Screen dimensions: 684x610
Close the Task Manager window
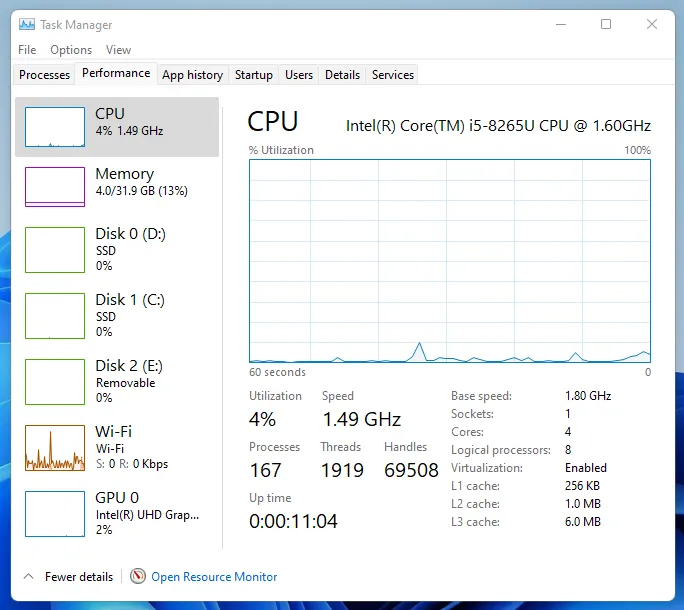[x=652, y=24]
